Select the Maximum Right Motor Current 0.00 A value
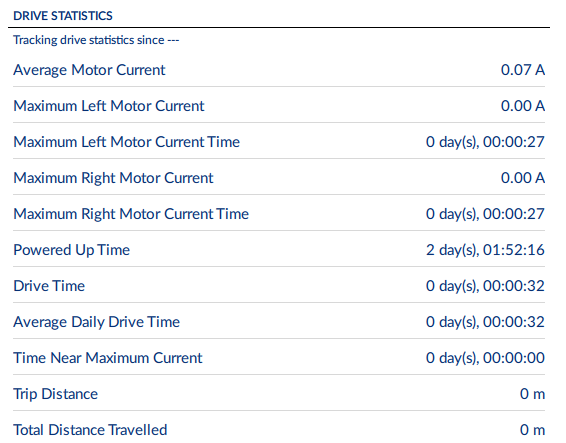Viewport: 566px width, 443px height. click(x=523, y=178)
